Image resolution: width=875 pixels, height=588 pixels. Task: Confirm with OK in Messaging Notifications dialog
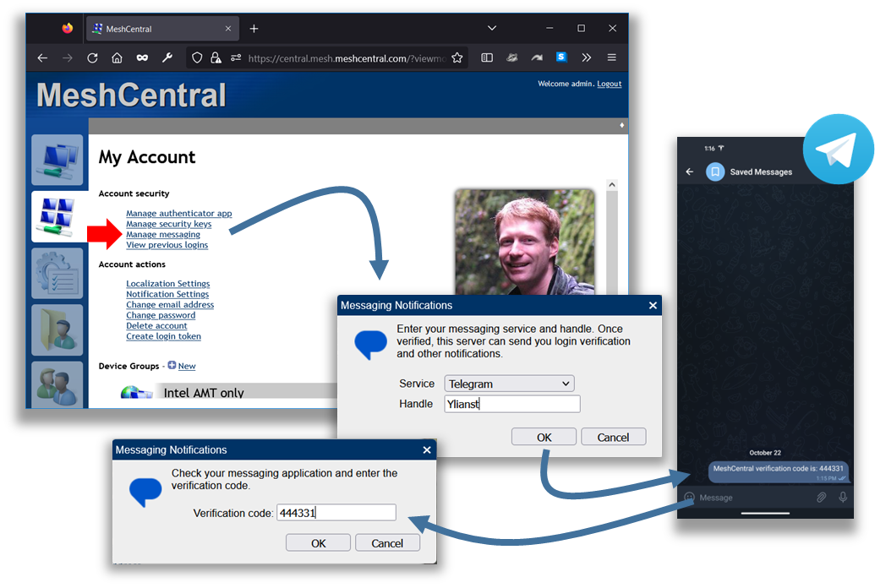544,437
